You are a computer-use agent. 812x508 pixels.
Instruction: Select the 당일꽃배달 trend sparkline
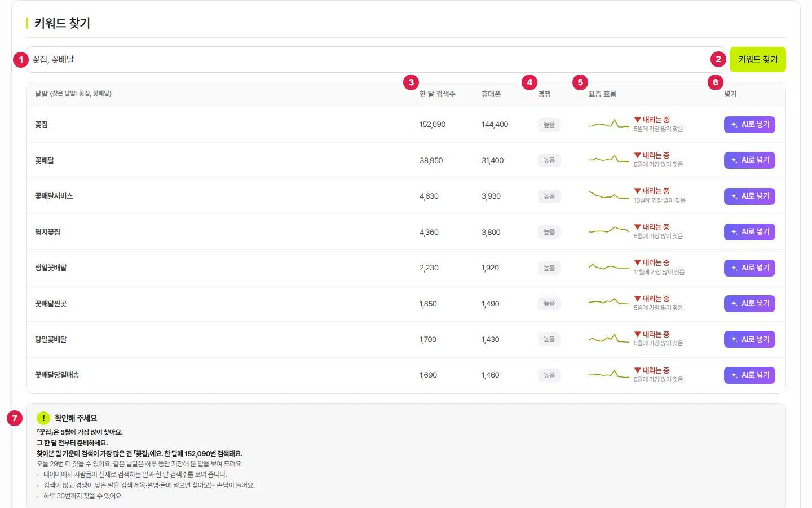[608, 339]
